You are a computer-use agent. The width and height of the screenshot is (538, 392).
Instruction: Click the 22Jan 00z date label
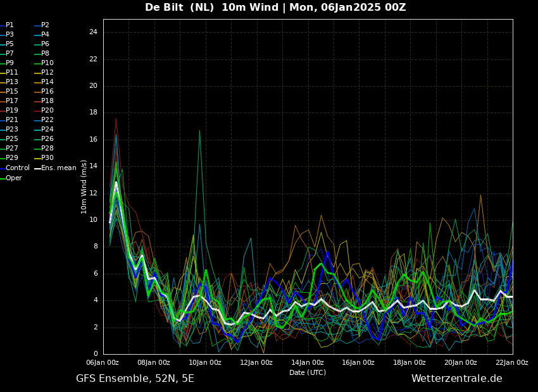[512, 362]
